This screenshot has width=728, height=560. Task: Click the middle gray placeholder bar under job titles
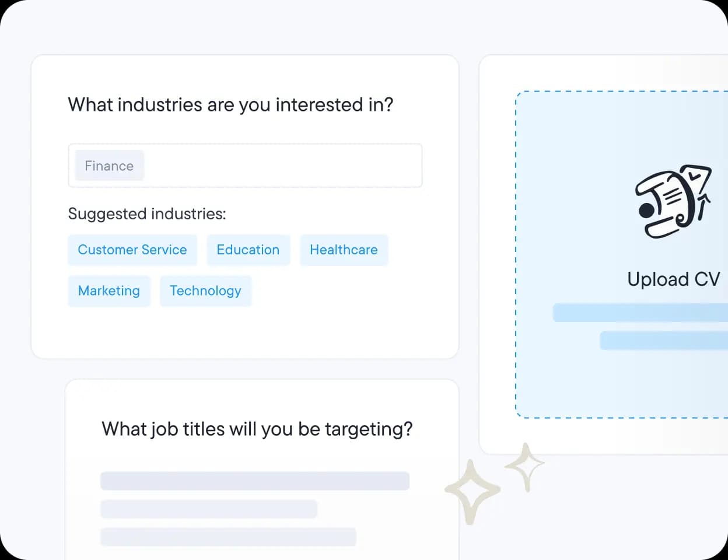coord(209,509)
